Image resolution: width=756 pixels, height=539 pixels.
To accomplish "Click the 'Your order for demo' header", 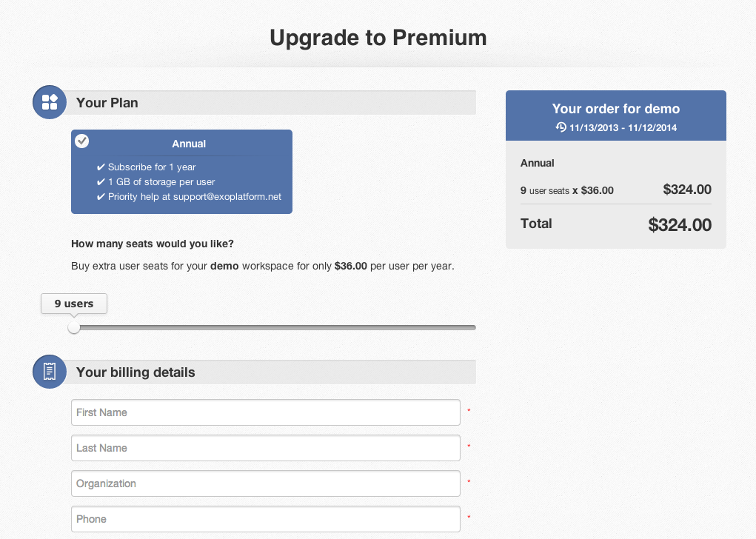I will coord(616,109).
